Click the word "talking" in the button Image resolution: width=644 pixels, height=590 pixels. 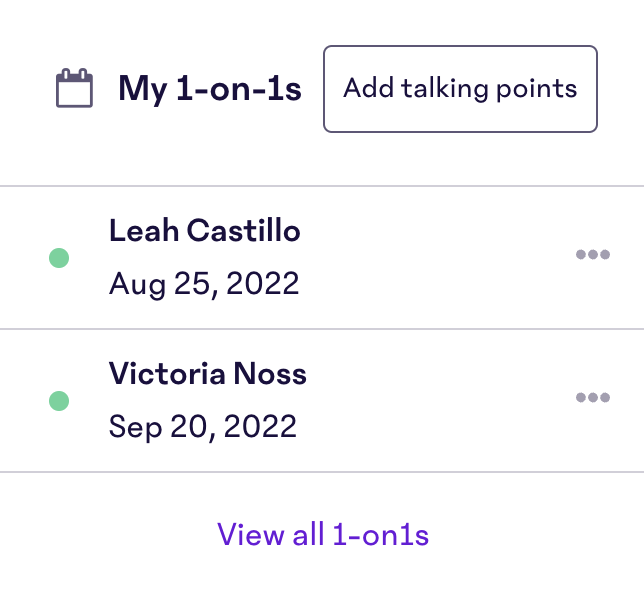pos(444,90)
